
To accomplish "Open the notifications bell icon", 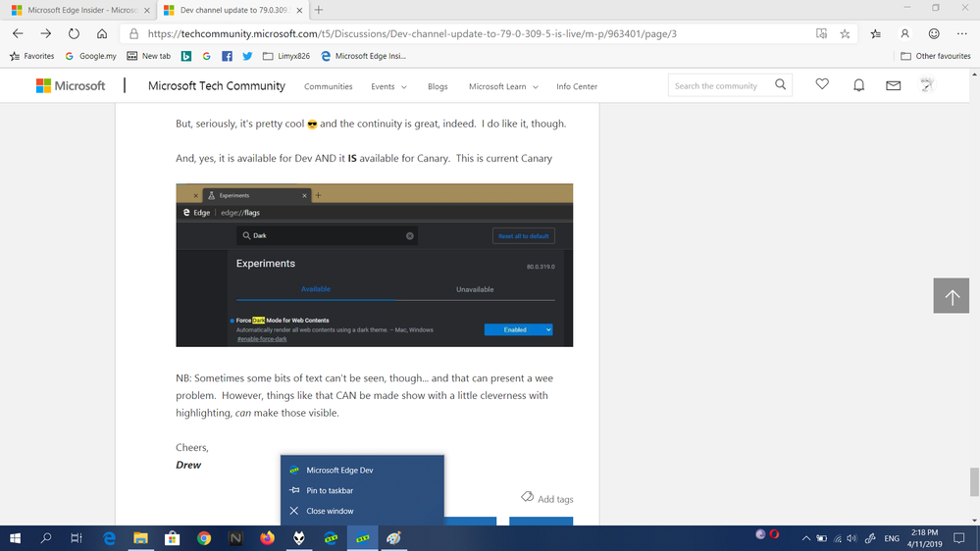I will [x=858, y=85].
